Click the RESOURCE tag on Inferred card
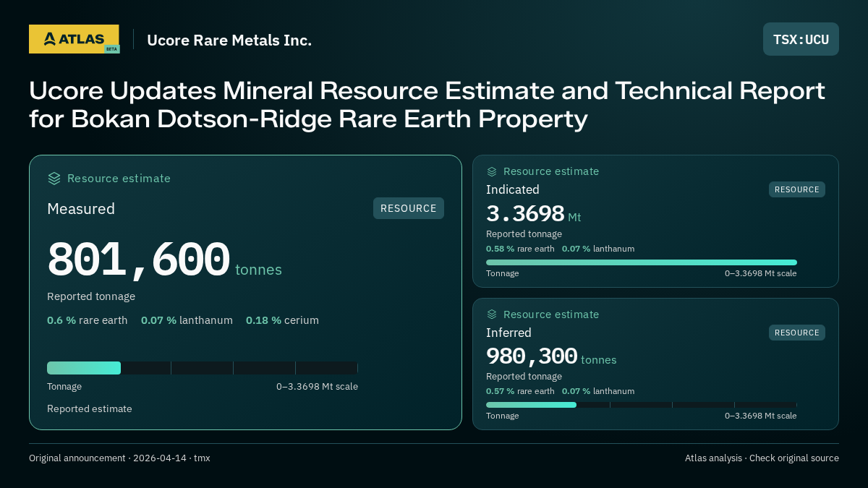This screenshot has width=868, height=488. pos(797,333)
